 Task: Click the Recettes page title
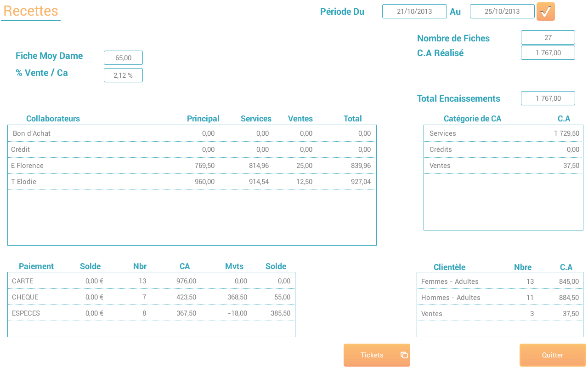tap(31, 11)
